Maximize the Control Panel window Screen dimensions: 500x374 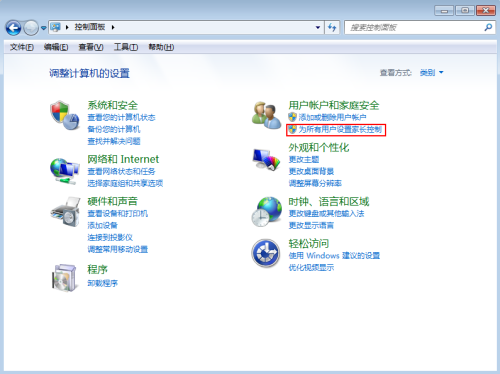click(465, 11)
